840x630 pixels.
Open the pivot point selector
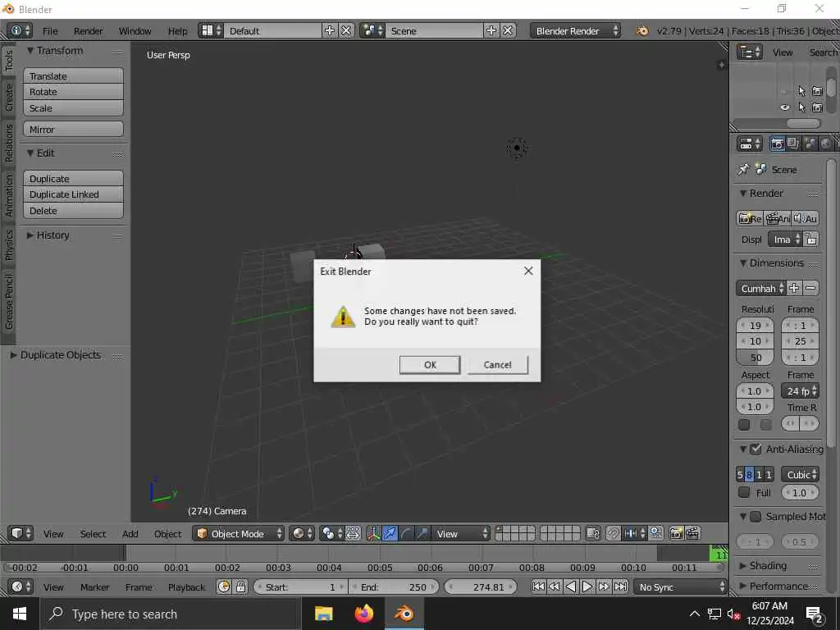pos(331,533)
